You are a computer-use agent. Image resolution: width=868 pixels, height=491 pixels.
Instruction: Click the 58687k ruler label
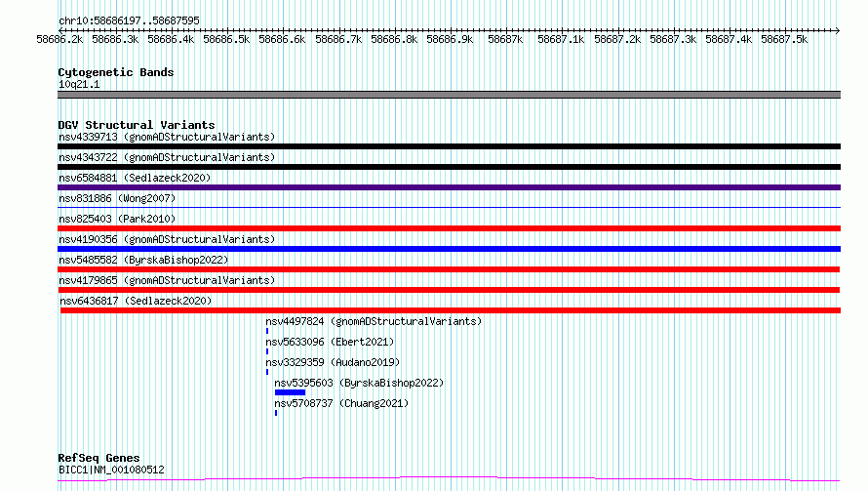pyautogui.click(x=505, y=40)
